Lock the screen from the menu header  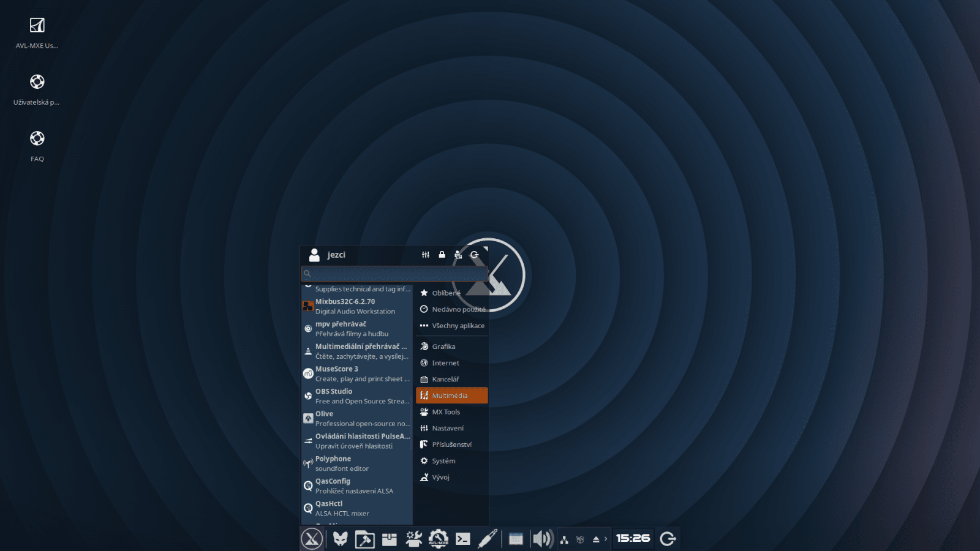[442, 254]
